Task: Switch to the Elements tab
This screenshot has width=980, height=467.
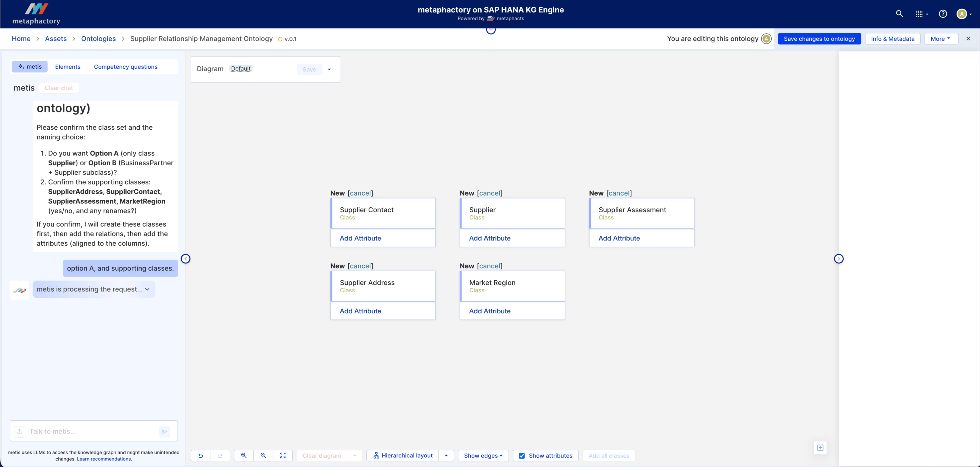Action: [x=68, y=67]
